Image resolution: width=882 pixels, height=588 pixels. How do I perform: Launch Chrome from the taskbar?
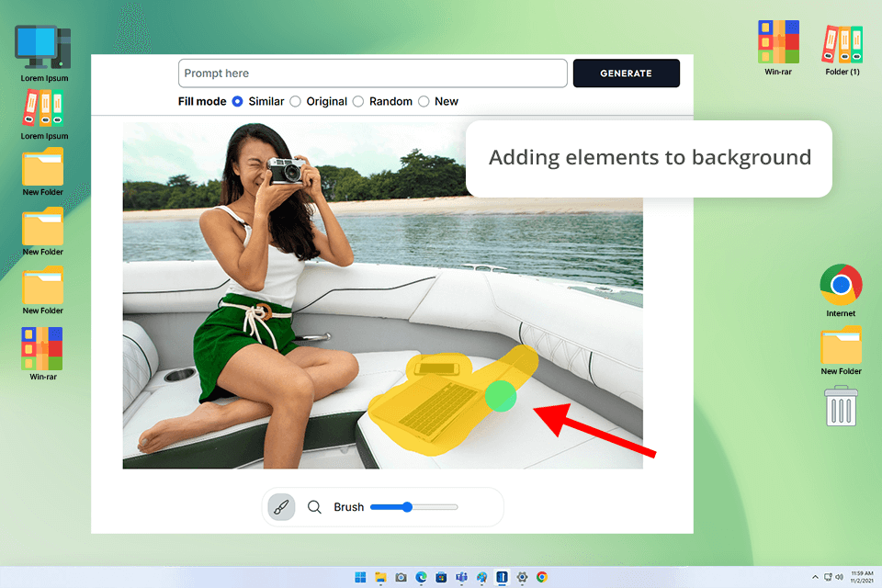coord(542,577)
